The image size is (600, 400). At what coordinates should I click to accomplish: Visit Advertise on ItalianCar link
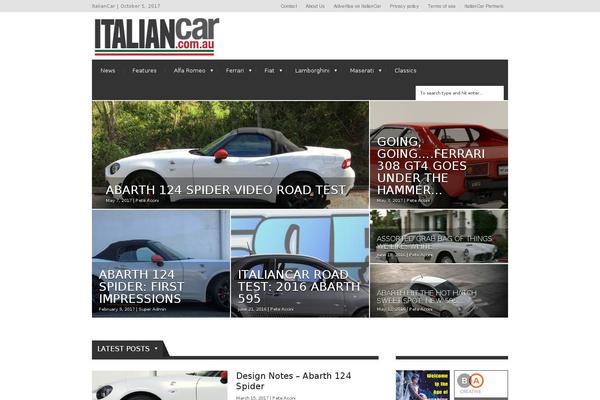pyautogui.click(x=357, y=6)
